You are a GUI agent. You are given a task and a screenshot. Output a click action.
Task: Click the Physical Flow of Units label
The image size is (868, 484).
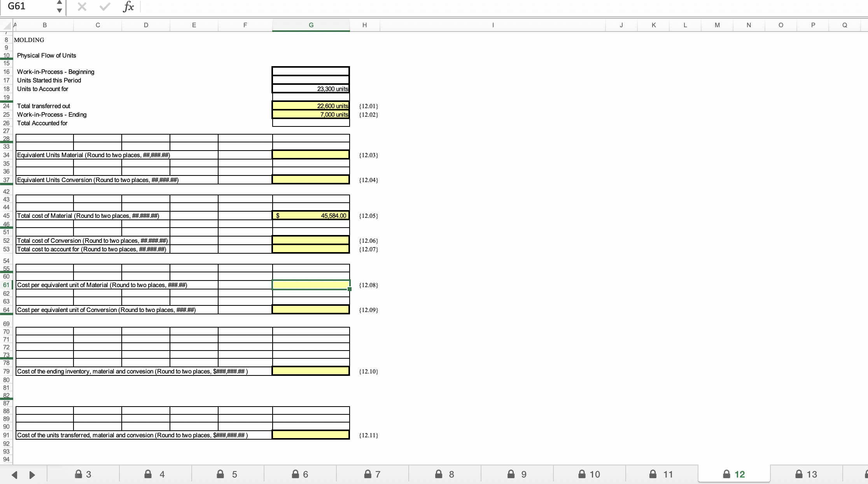[47, 55]
